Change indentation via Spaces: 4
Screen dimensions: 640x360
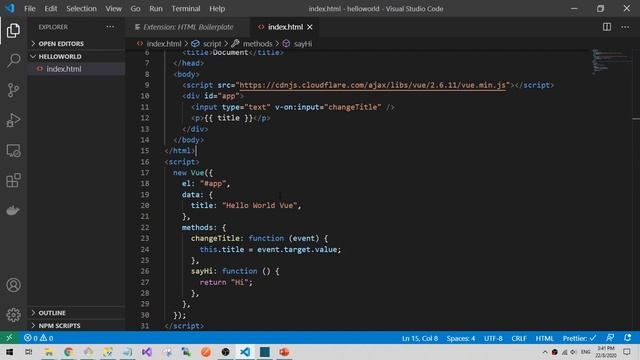click(460, 338)
